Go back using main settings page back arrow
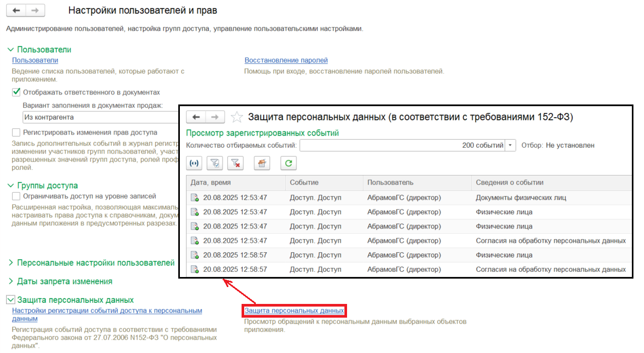This screenshot has height=353, width=644. (x=16, y=11)
